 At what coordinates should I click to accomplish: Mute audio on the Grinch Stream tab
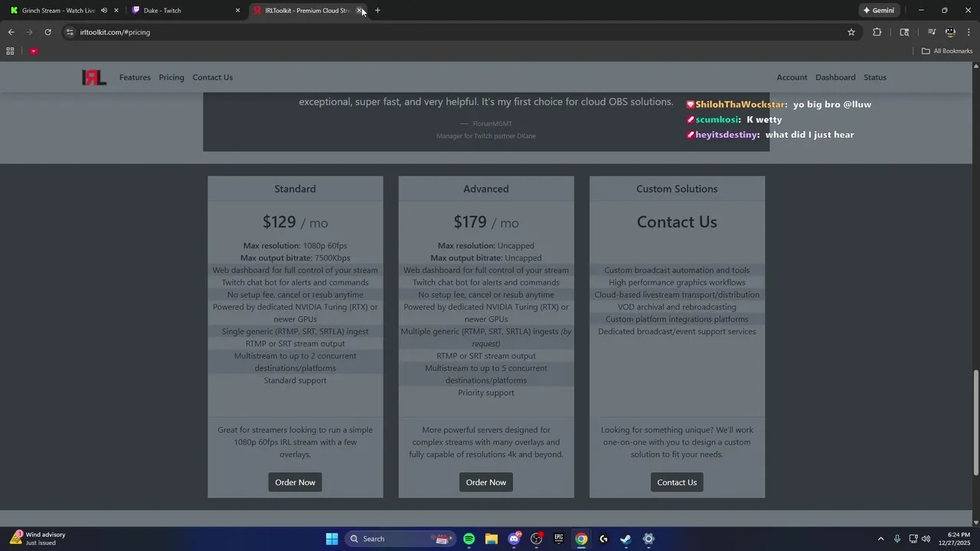point(104,11)
